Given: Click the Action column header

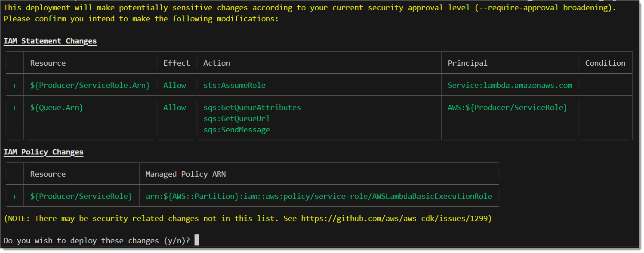Looking at the screenshot, I should pos(217,63).
